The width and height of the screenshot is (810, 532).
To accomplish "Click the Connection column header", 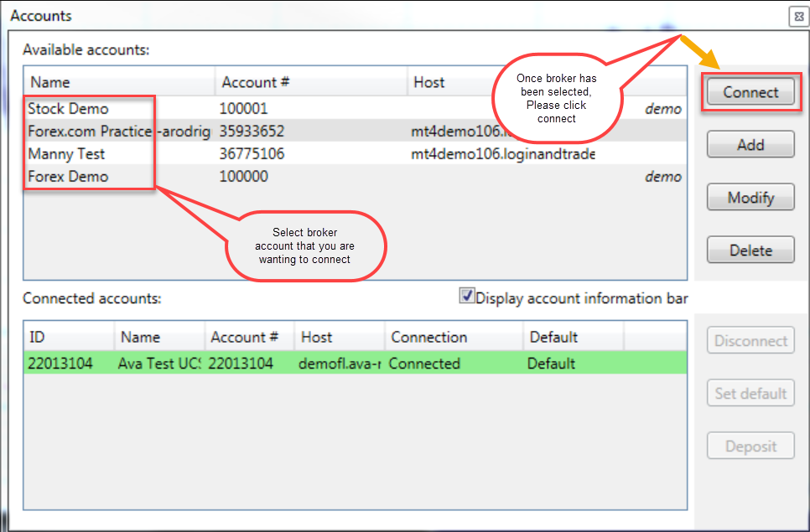I will [454, 337].
